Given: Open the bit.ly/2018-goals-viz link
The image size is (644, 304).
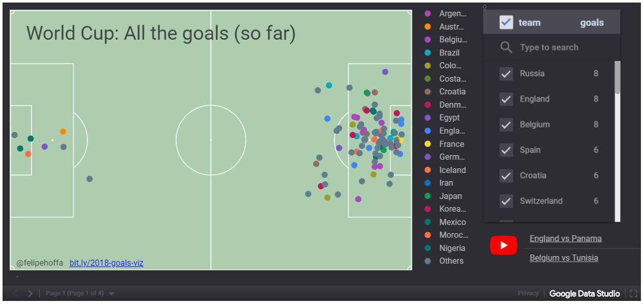Looking at the screenshot, I should 106,263.
